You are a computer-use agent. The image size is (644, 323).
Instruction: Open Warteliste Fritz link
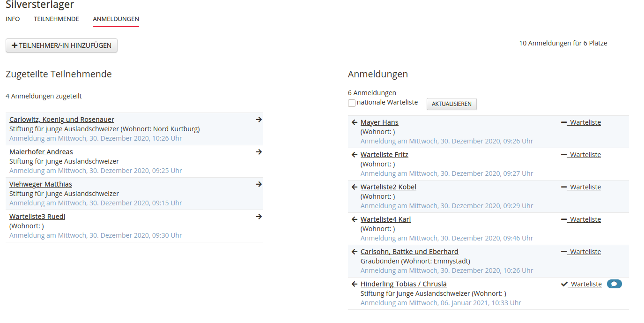pyautogui.click(x=385, y=155)
